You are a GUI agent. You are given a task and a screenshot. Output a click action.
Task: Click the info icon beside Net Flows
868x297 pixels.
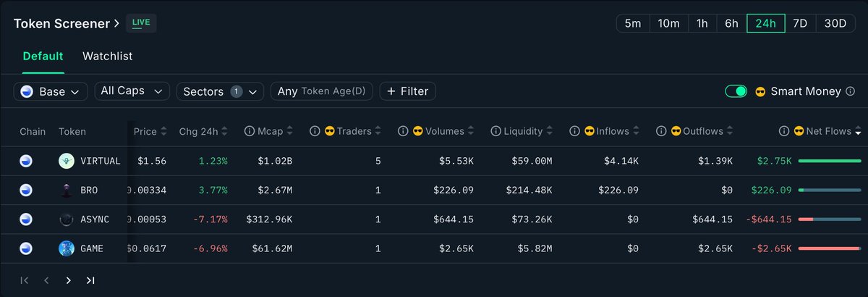[784, 131]
